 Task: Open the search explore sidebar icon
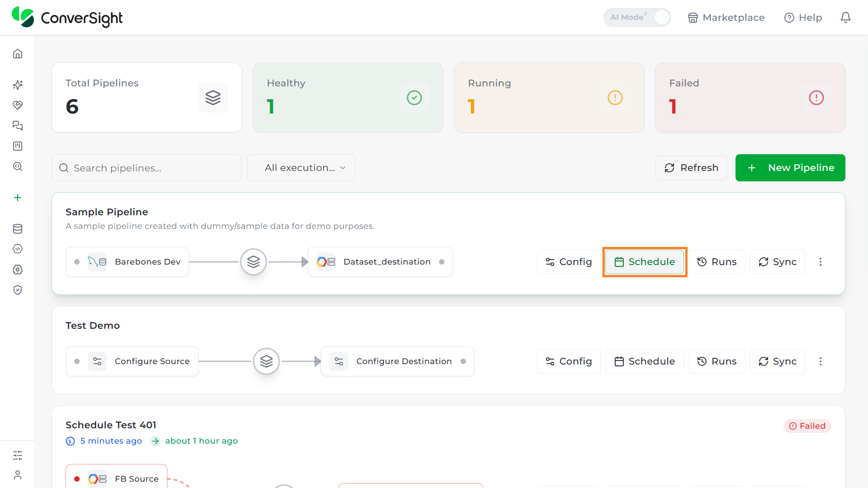coord(18,166)
